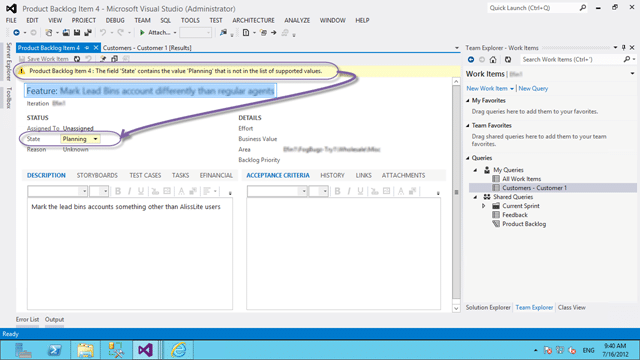Open Internet Explorer from taskbar

coord(178,350)
